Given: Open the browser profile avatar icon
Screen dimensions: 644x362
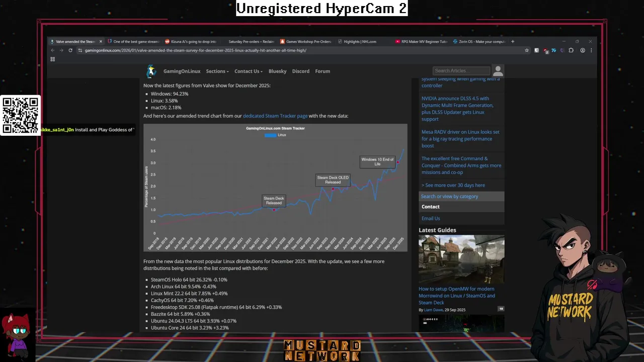Looking at the screenshot, I should click(x=583, y=50).
